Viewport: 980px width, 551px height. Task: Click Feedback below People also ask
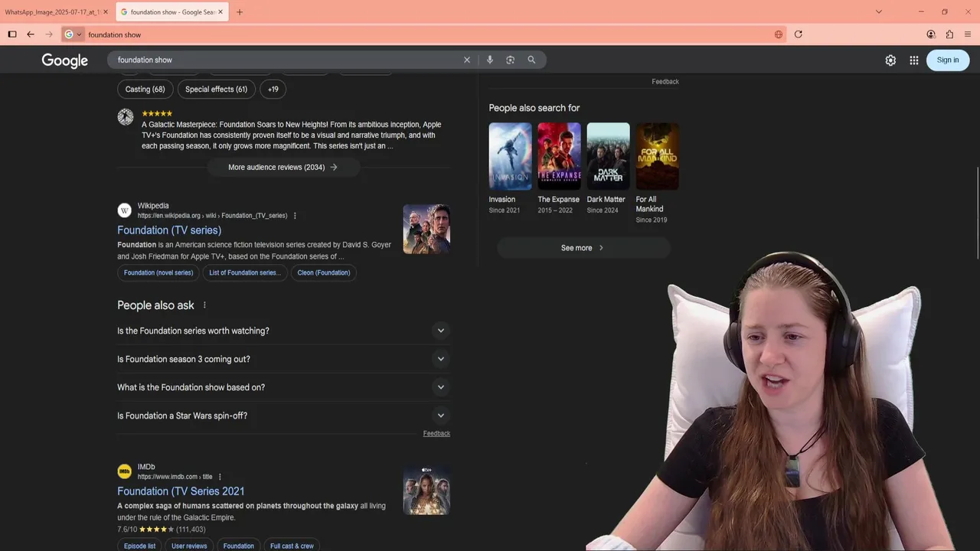(436, 433)
